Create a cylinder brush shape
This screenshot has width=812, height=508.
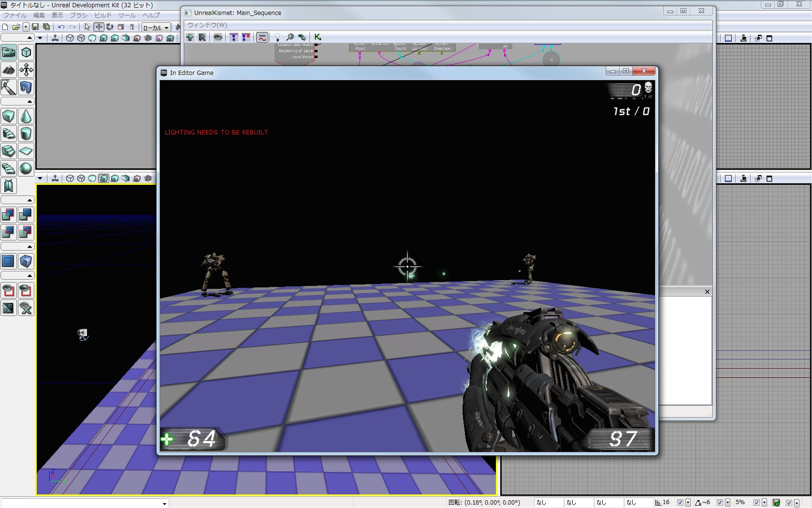tap(26, 134)
